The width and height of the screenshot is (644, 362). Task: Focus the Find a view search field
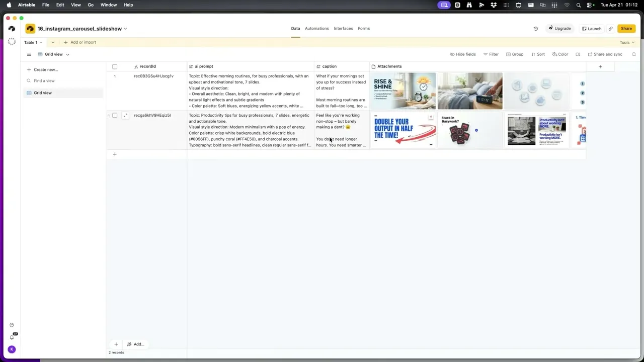pyautogui.click(x=63, y=80)
